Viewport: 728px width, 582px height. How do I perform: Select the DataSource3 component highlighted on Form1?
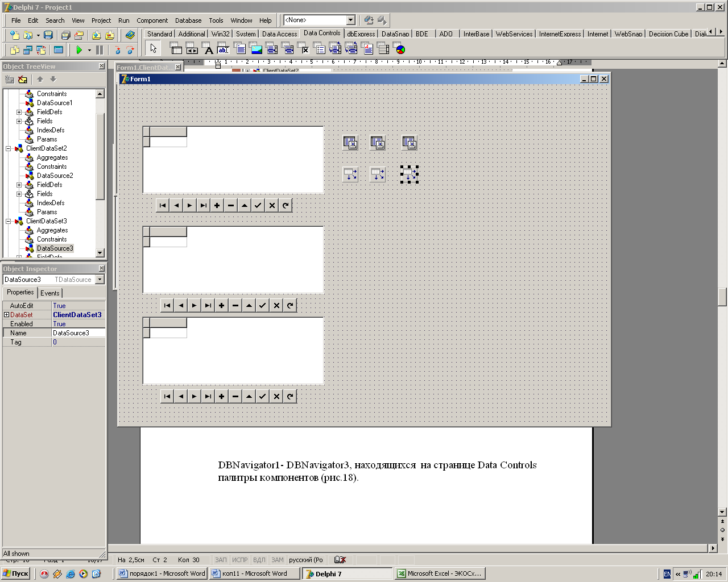(409, 174)
